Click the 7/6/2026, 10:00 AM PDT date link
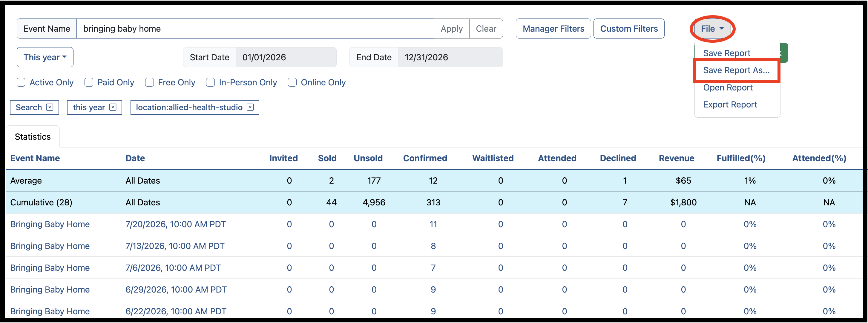868x323 pixels. (x=173, y=268)
